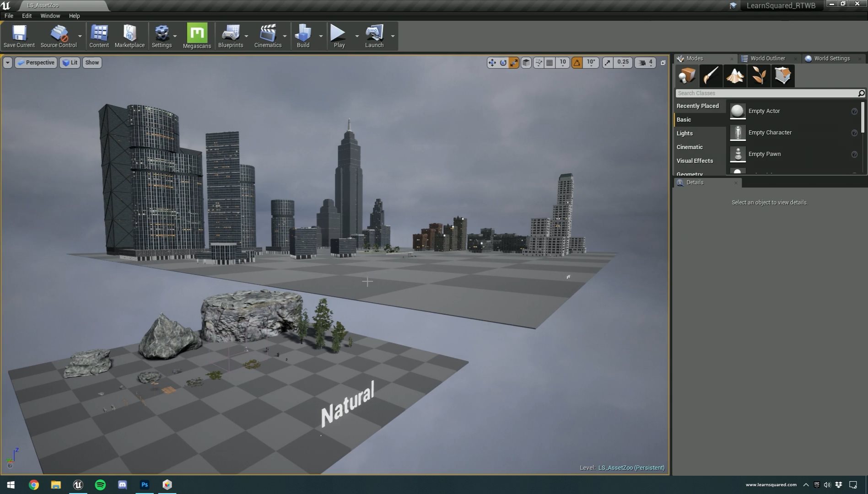Select the Foliage mode icon
Image resolution: width=868 pixels, height=494 pixels.
(x=759, y=75)
